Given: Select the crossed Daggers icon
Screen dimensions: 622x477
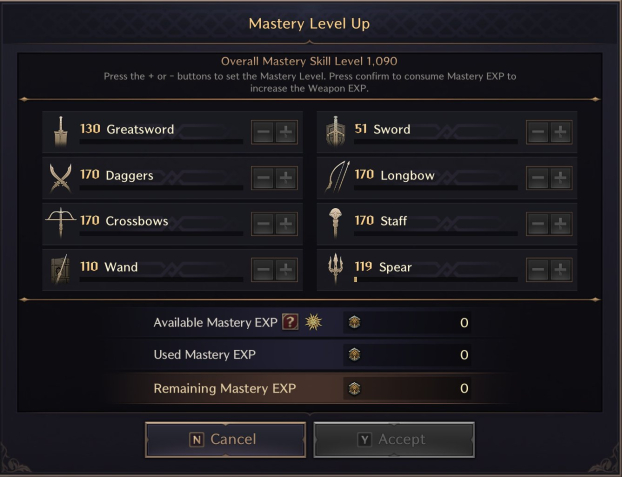Looking at the screenshot, I should coord(61,177).
